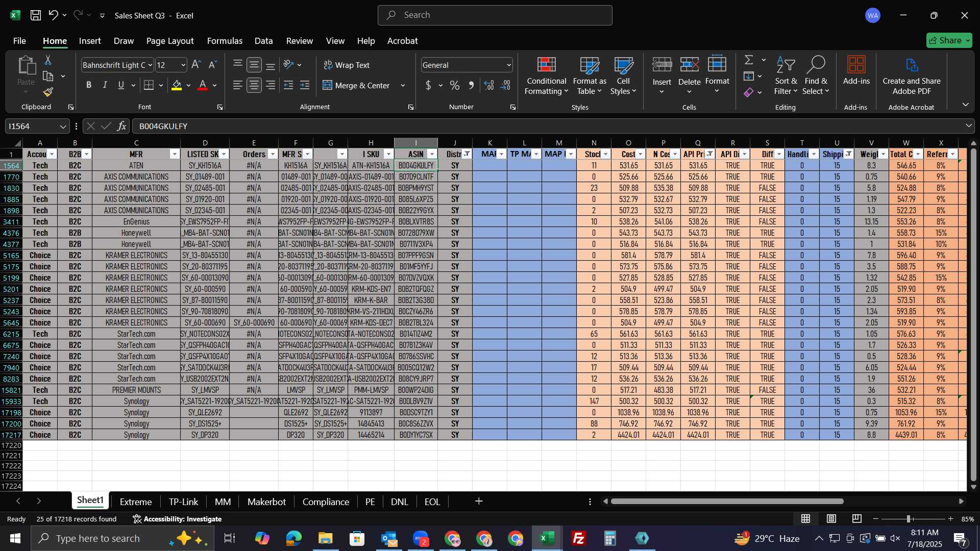980x551 pixels.
Task: Expand the Name Box dropdown
Action: coord(63,126)
